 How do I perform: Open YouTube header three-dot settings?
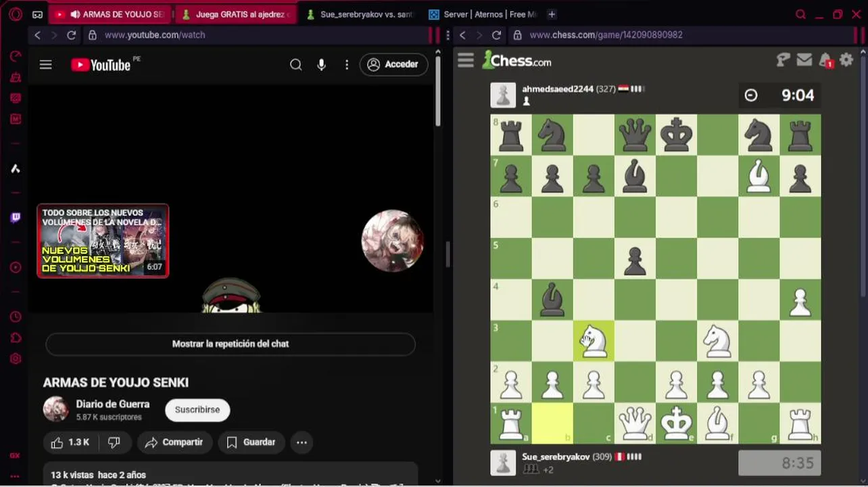pyautogui.click(x=347, y=64)
